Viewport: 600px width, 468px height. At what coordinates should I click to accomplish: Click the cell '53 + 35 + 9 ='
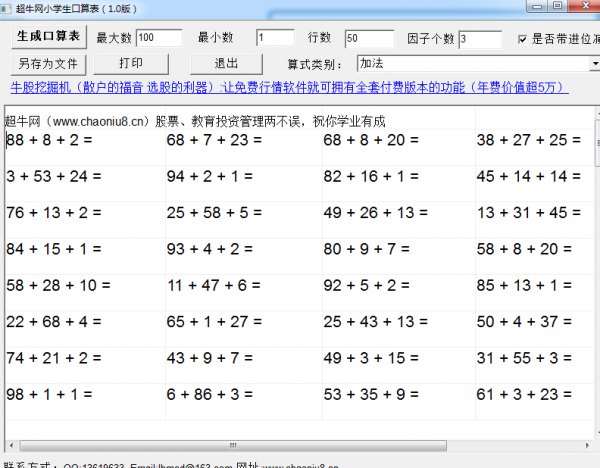point(399,402)
